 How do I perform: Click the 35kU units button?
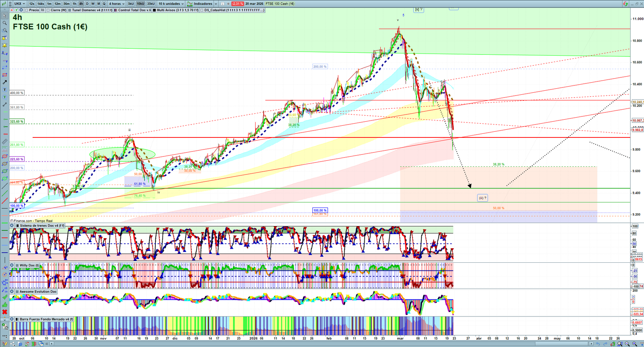151,4
